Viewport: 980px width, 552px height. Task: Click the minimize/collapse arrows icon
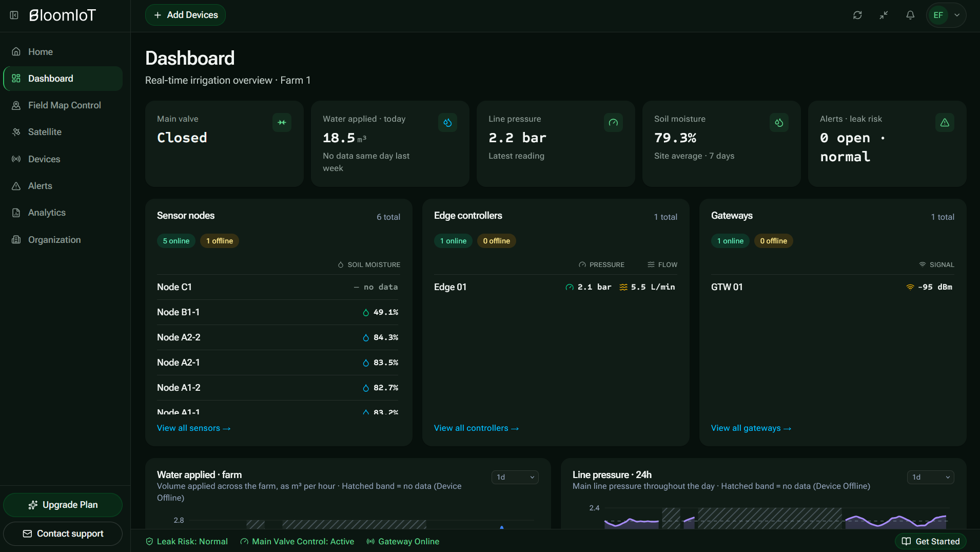pyautogui.click(x=884, y=15)
